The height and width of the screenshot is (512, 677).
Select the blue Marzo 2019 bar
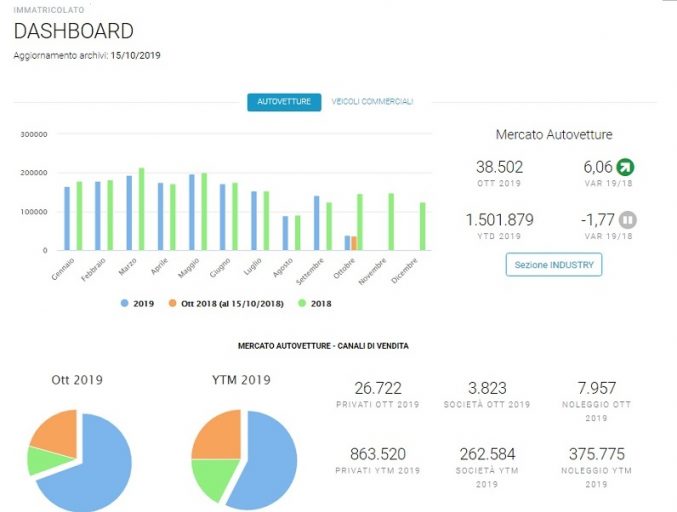(129, 213)
